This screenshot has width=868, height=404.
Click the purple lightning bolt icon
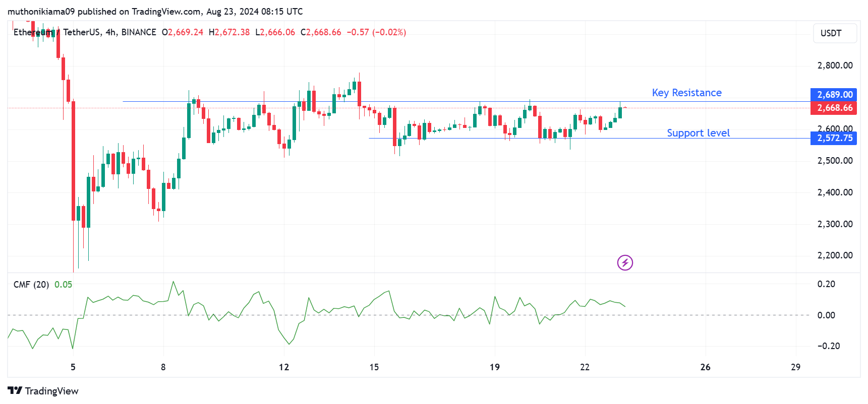pos(625,262)
